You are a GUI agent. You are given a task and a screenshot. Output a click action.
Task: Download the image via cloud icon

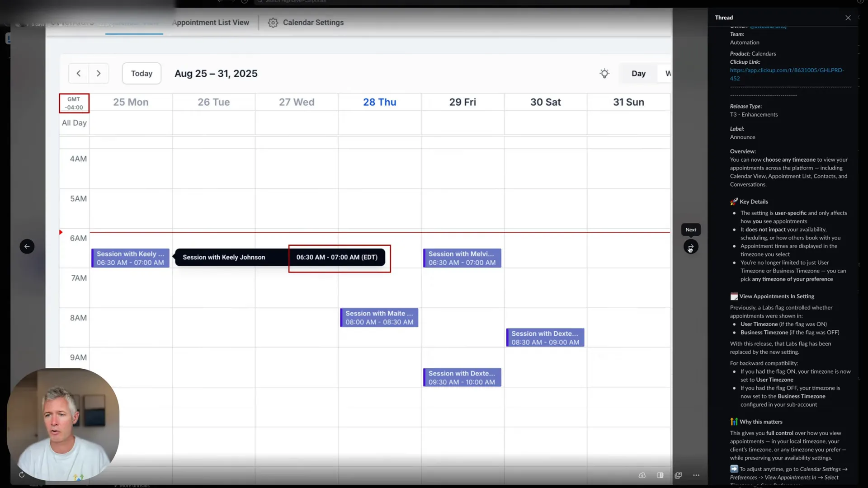coord(642,475)
